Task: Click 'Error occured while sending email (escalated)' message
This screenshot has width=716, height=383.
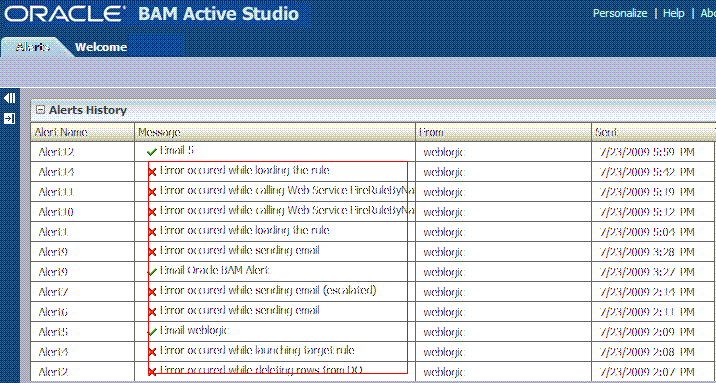Action: tap(268, 290)
